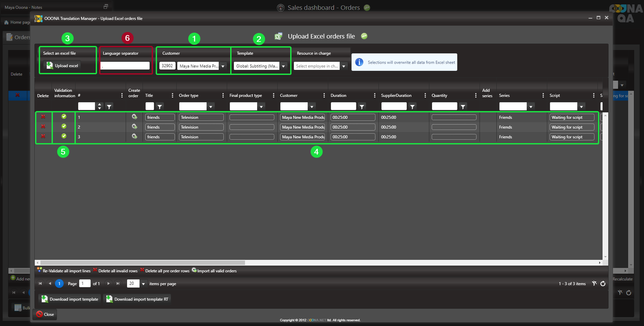Open the Template dropdown
644x326 pixels.
pos(283,66)
